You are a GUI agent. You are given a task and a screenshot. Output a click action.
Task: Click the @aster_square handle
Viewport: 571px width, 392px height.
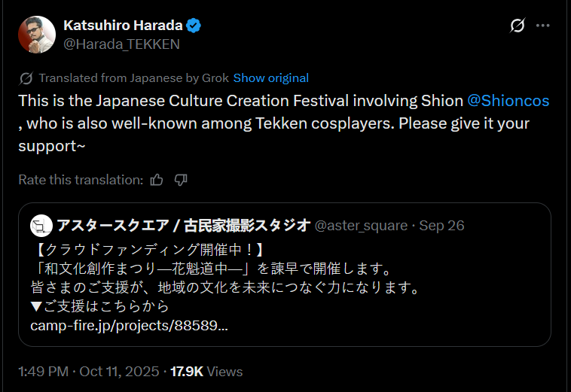pos(360,225)
